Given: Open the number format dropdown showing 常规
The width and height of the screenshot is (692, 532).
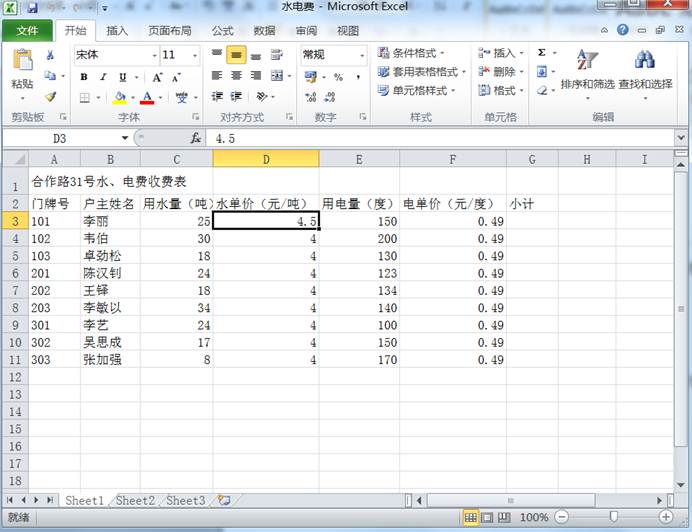Looking at the screenshot, I should click(361, 55).
